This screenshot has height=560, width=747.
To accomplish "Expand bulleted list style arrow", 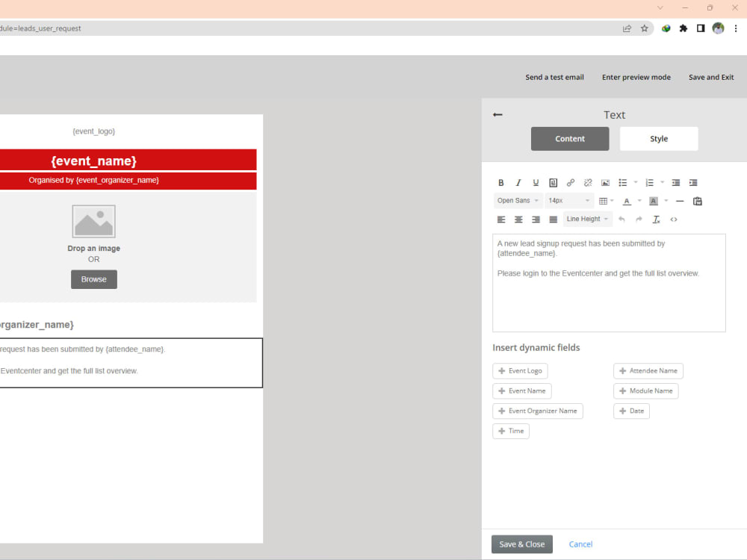I will 636,183.
